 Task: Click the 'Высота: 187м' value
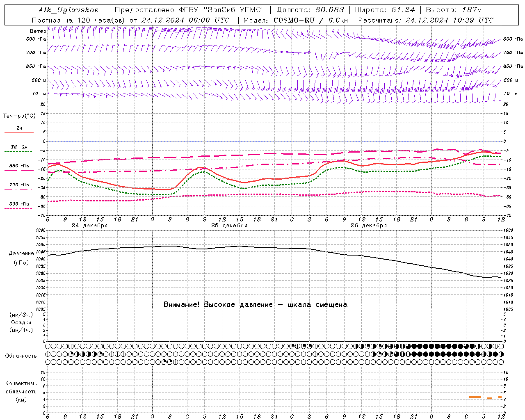coord(454,10)
